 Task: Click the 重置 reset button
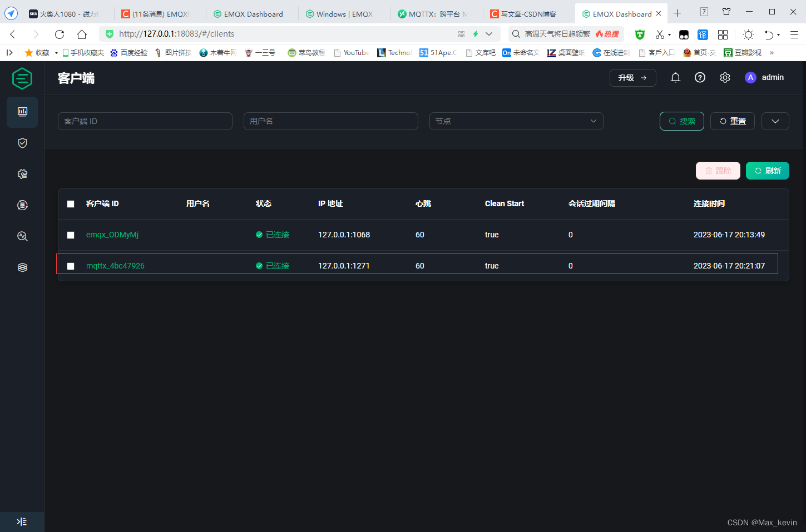click(x=732, y=121)
